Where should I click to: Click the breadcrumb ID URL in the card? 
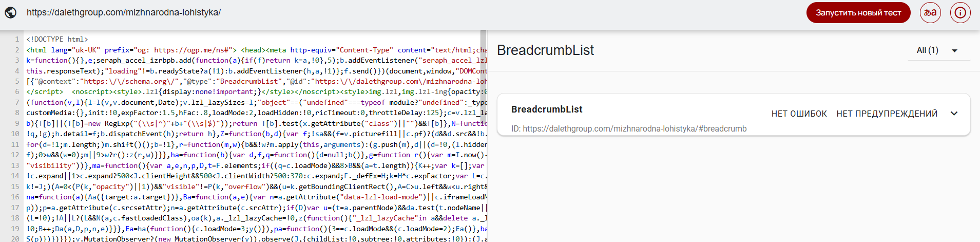pos(629,129)
